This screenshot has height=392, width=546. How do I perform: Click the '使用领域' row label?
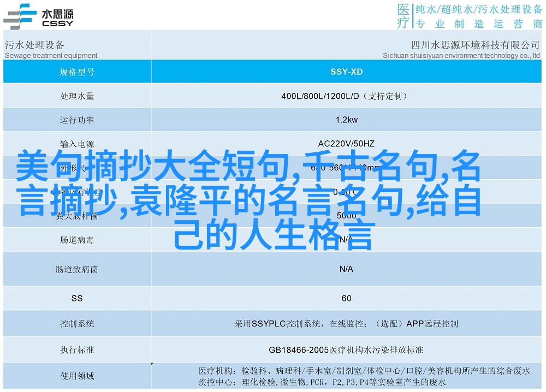(77, 376)
